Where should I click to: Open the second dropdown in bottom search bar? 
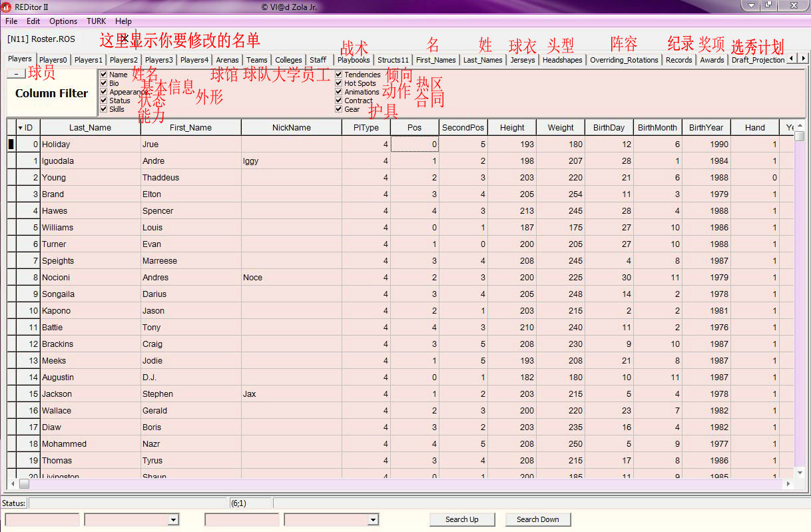[x=373, y=519]
